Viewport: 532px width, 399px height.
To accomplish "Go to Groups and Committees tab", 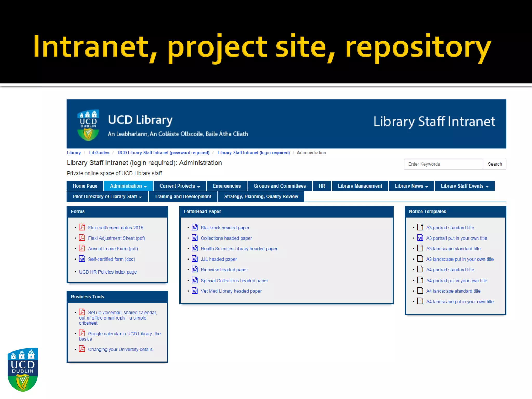I will click(x=280, y=186).
